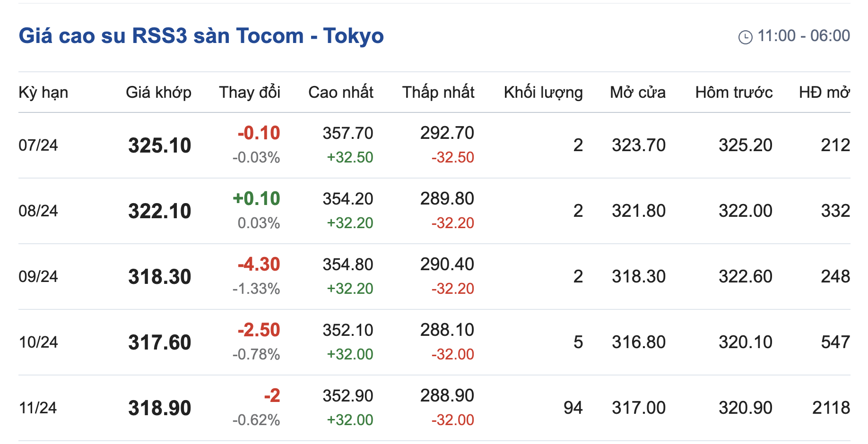Sort by Kỳ hạn column header
The width and height of the screenshot is (868, 444).
43,92
